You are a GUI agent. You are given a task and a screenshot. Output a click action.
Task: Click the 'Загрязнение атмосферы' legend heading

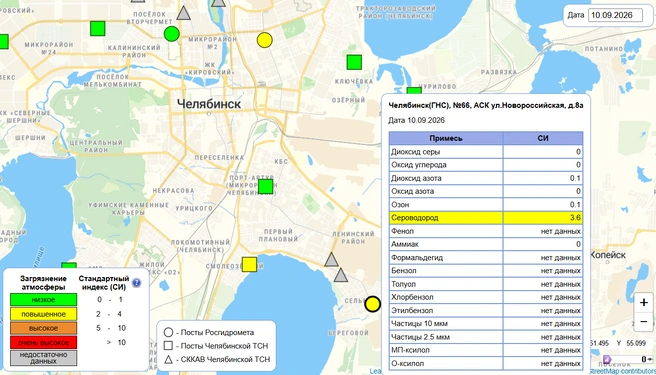click(x=44, y=283)
